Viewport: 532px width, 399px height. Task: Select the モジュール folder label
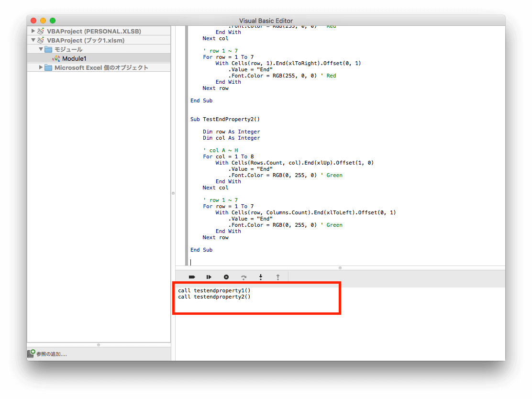68,50
